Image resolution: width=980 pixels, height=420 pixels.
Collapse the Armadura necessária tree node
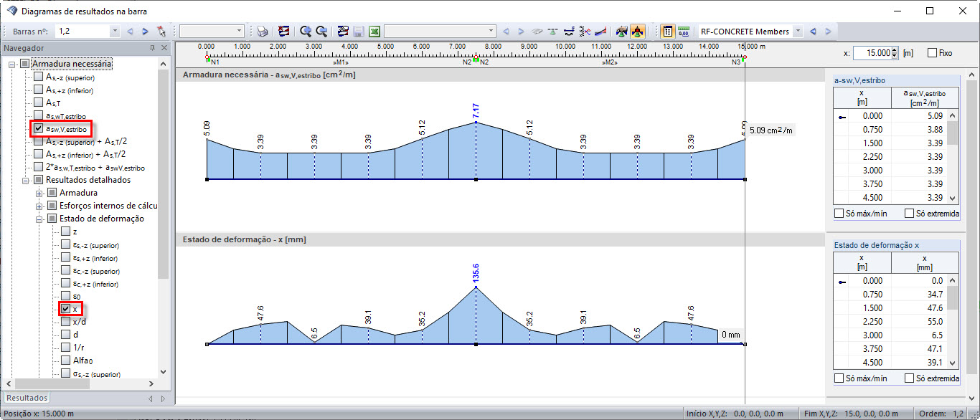(11, 64)
